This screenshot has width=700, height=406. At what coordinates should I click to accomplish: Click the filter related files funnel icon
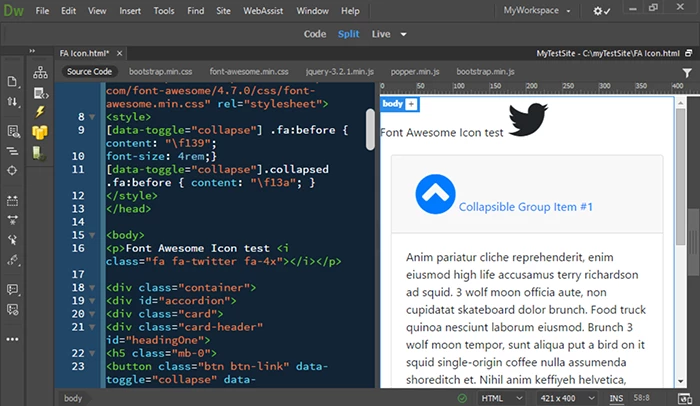click(687, 72)
